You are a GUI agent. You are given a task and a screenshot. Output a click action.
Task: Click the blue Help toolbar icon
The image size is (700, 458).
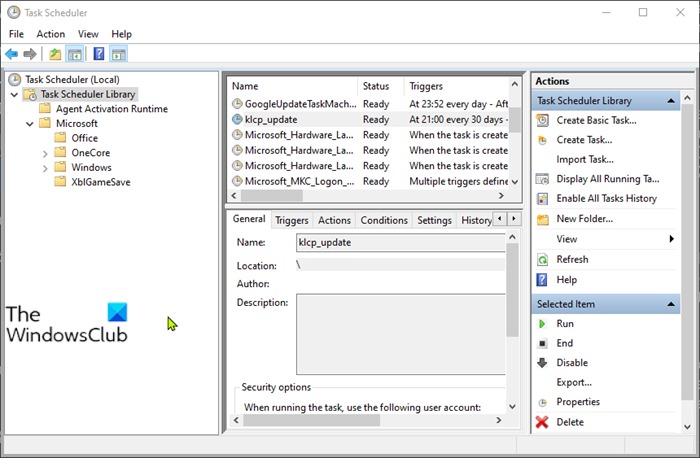tap(99, 54)
